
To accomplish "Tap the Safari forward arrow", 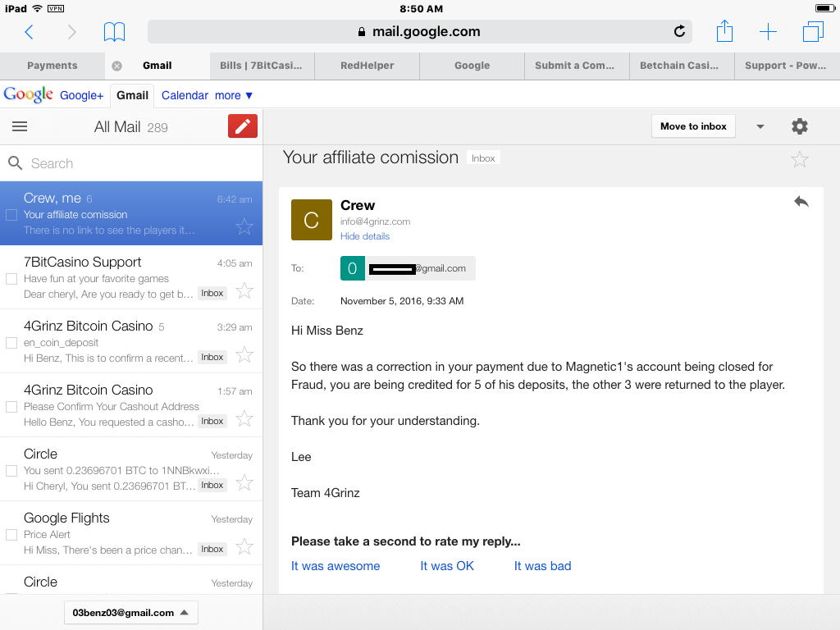I will click(x=71, y=32).
